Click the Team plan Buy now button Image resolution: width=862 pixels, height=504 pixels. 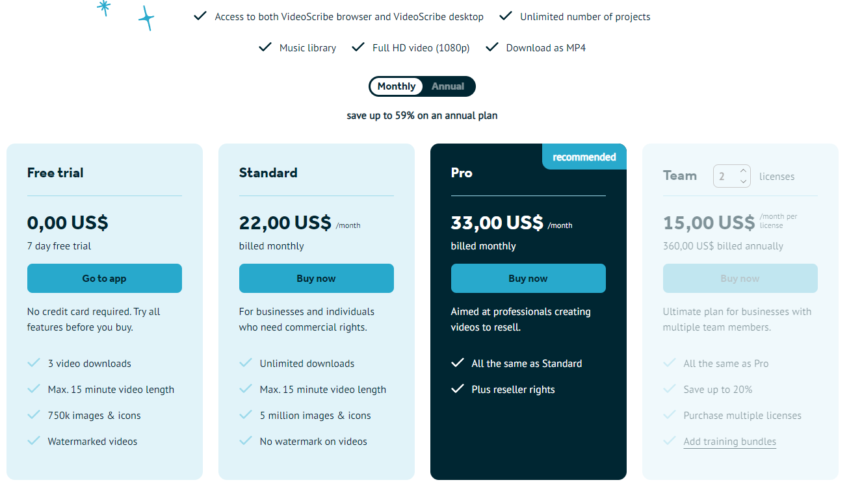[x=740, y=279]
